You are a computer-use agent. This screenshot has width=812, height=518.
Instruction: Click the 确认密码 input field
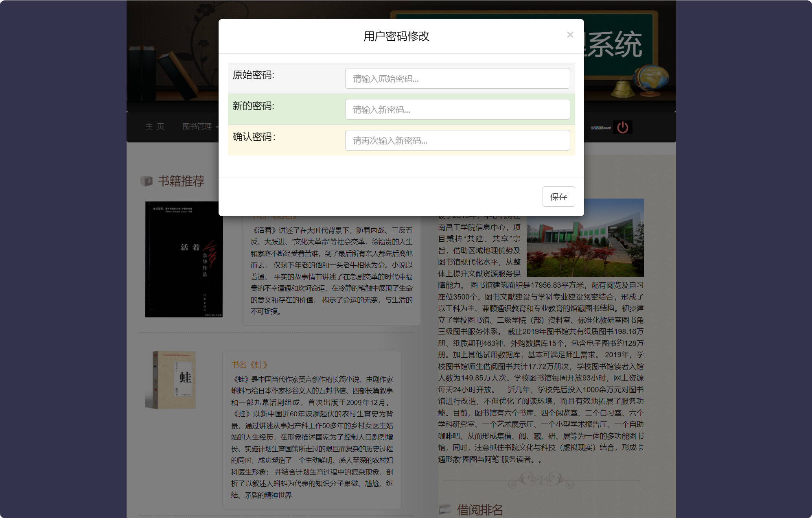click(457, 140)
